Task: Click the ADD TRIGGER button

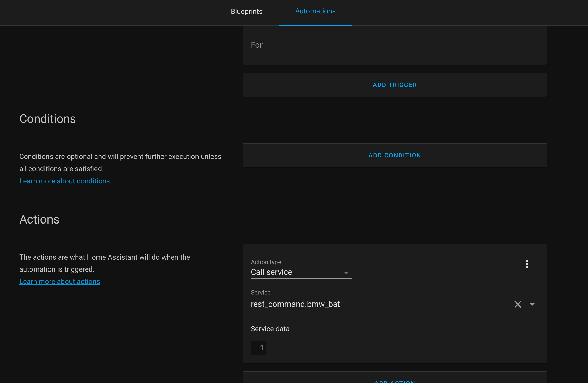Action: [x=395, y=85]
